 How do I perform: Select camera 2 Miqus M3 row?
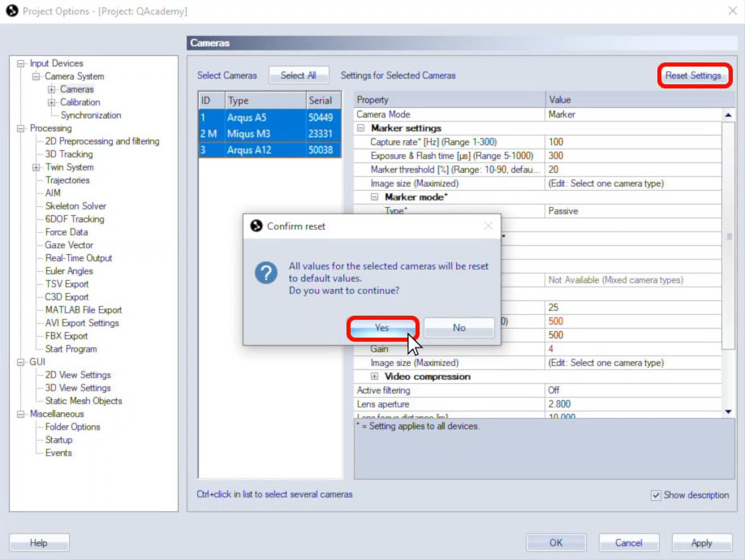click(270, 134)
